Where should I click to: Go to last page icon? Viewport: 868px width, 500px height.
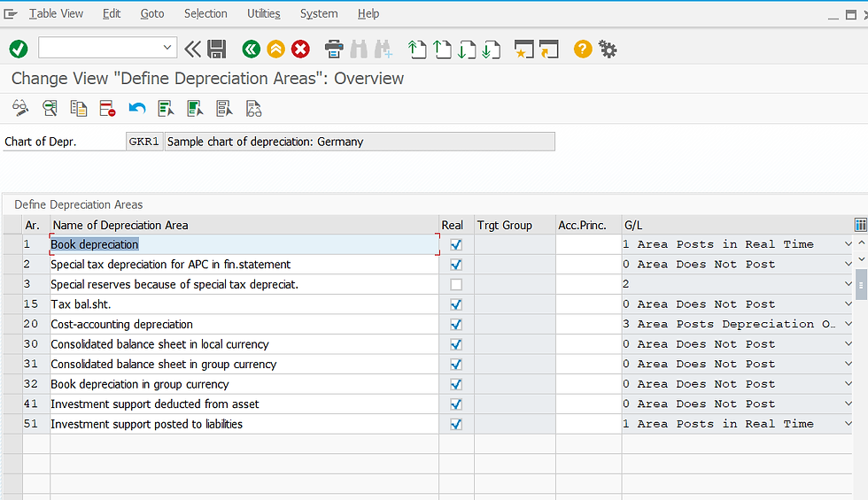tap(491, 50)
